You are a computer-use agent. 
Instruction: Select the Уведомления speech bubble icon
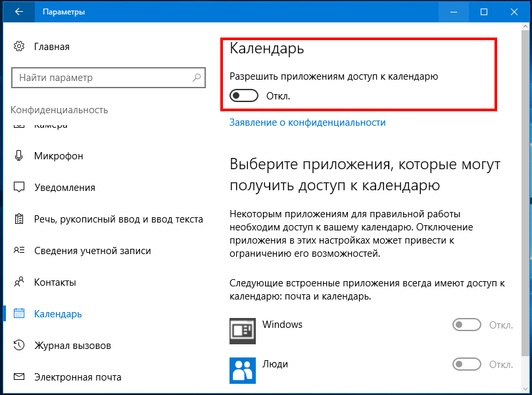[19, 187]
